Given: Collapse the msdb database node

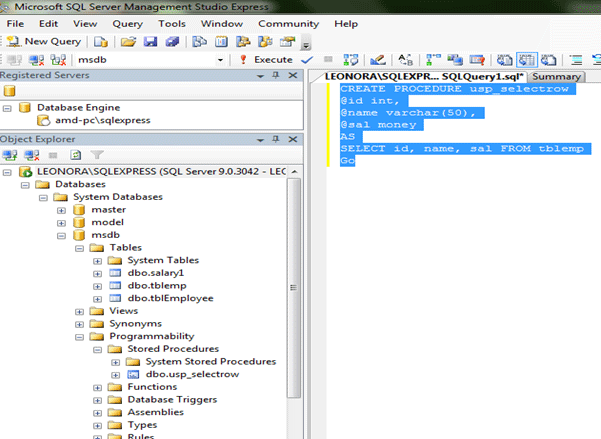Looking at the screenshot, I should coord(61,236).
